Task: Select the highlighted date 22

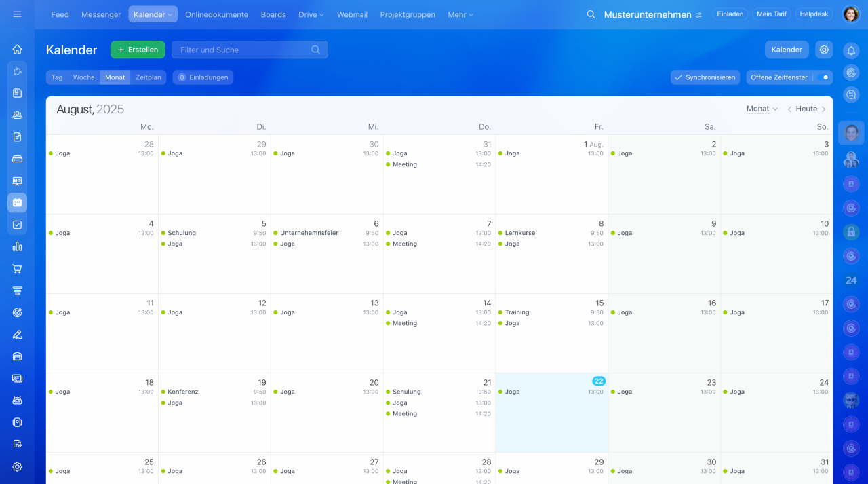Action: (x=599, y=381)
